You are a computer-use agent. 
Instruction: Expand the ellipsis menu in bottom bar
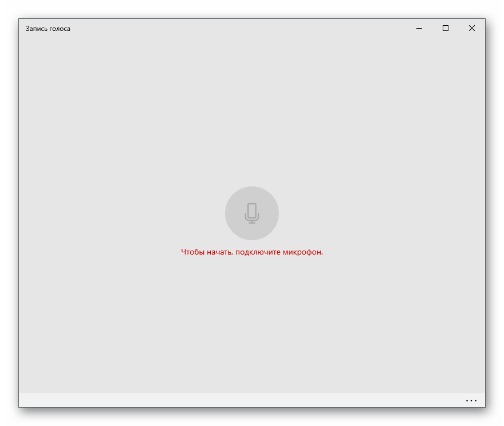coord(471,401)
